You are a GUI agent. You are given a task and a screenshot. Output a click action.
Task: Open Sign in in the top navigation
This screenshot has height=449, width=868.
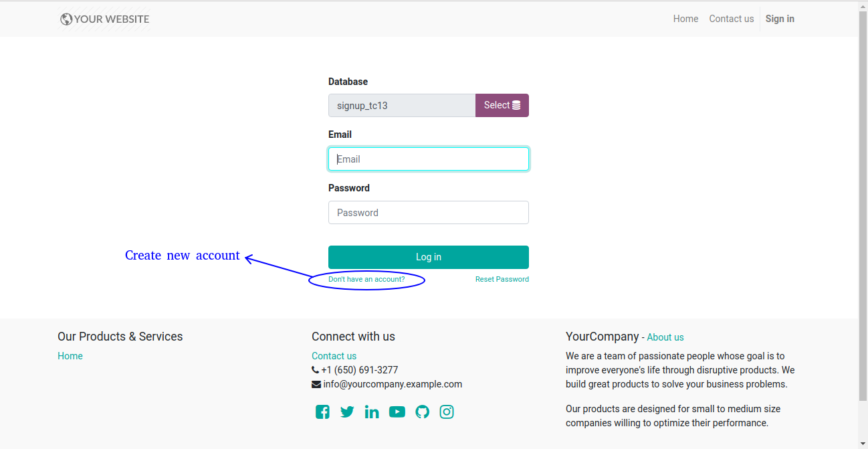click(x=780, y=19)
